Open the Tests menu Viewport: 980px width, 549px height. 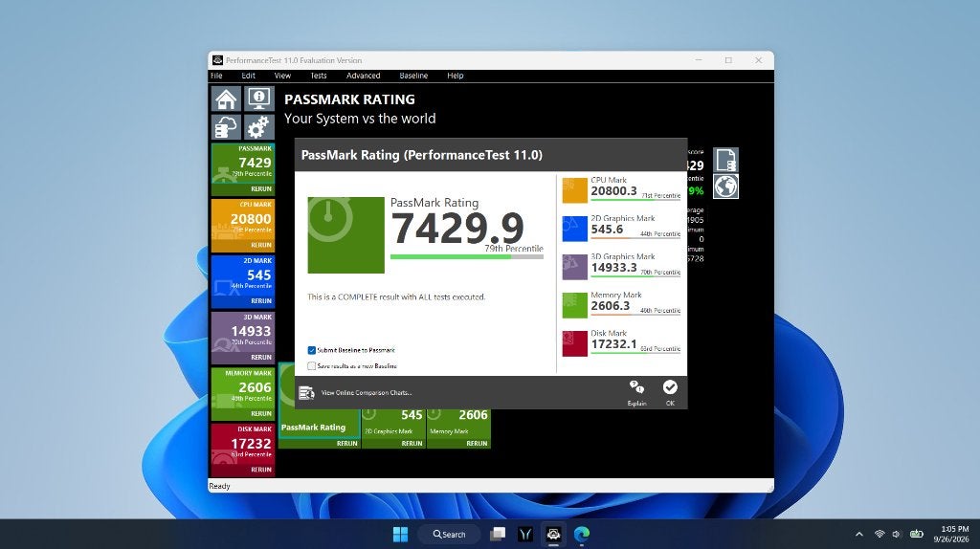pyautogui.click(x=318, y=76)
